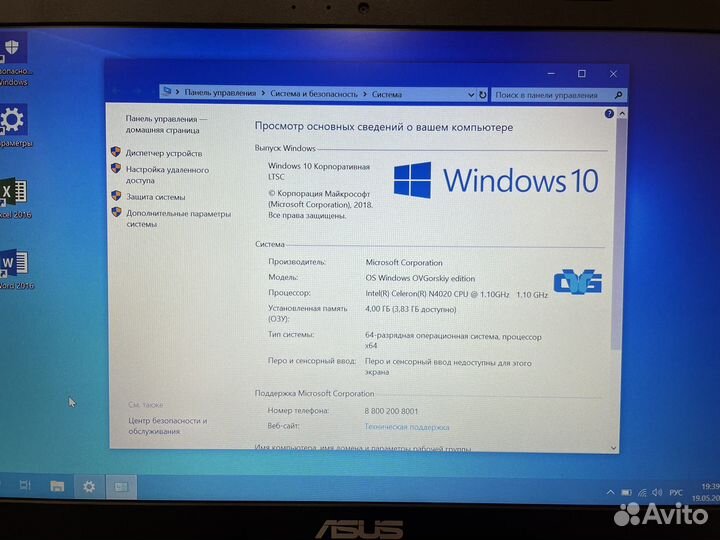Image resolution: width=720 pixels, height=540 pixels.
Task: Click the shield icon beside Дополнительные параметры
Action: point(117,212)
